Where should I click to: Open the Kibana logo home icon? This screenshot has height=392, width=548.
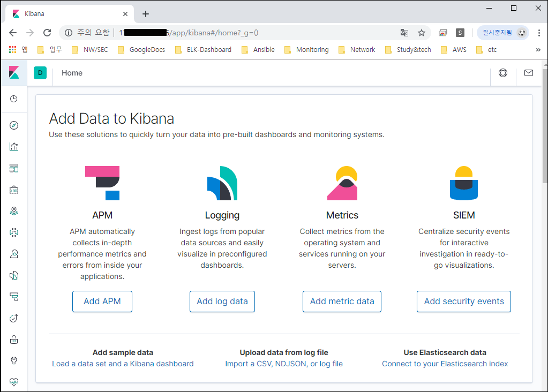(14, 73)
